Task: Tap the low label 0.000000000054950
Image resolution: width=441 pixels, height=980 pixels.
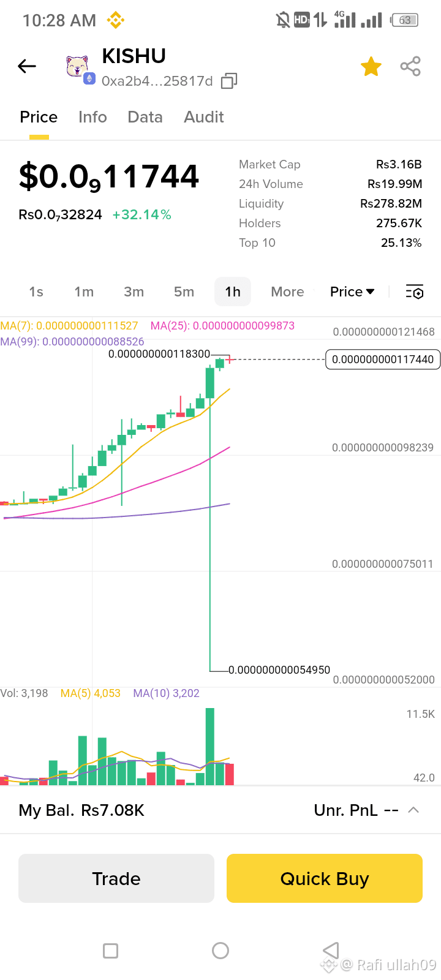Action: tap(279, 670)
